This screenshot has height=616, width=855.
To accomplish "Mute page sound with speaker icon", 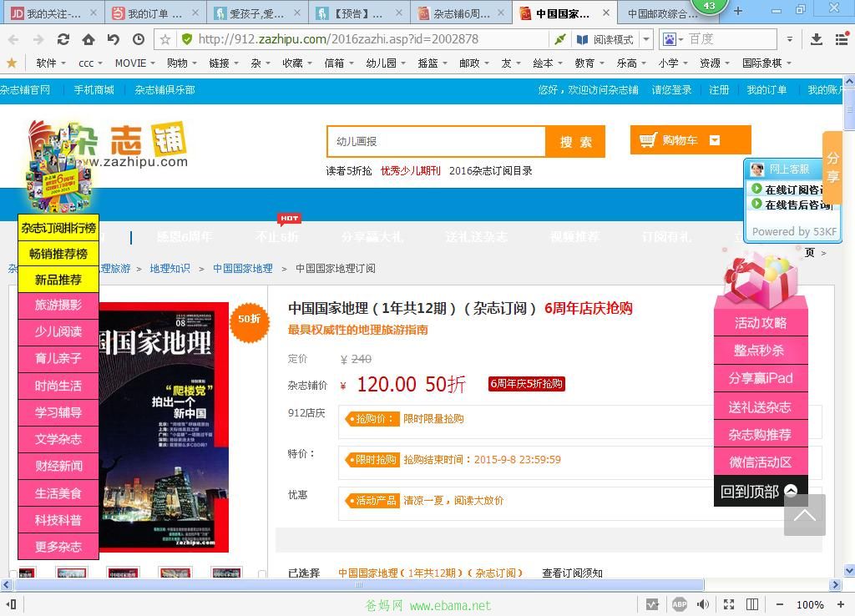I will pos(703,604).
